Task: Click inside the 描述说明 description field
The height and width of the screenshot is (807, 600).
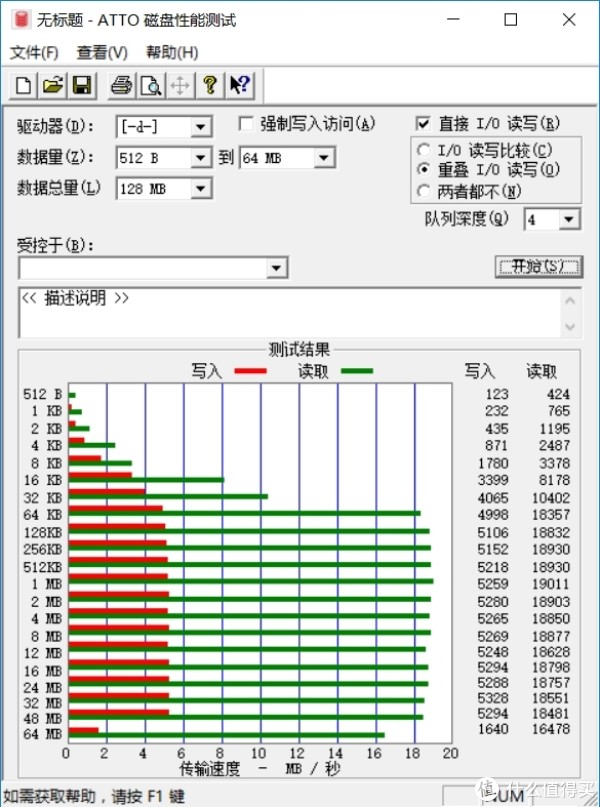Action: pyautogui.click(x=291, y=313)
